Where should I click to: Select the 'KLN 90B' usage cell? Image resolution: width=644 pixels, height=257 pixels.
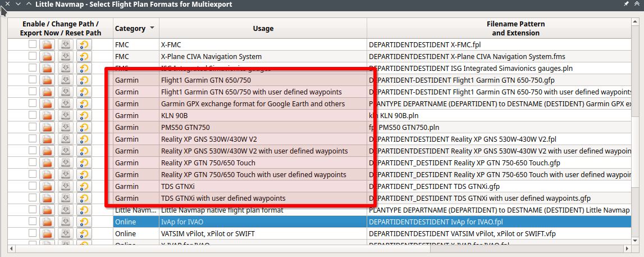click(x=263, y=115)
